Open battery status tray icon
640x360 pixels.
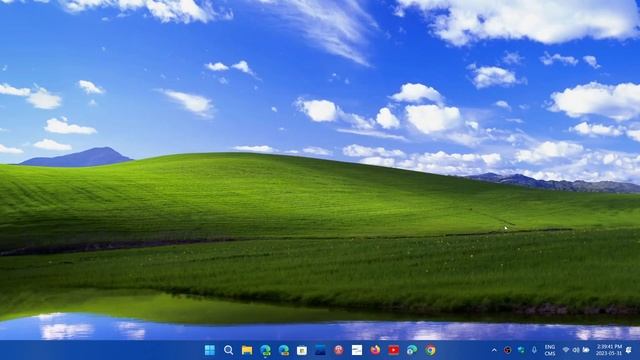(x=586, y=350)
